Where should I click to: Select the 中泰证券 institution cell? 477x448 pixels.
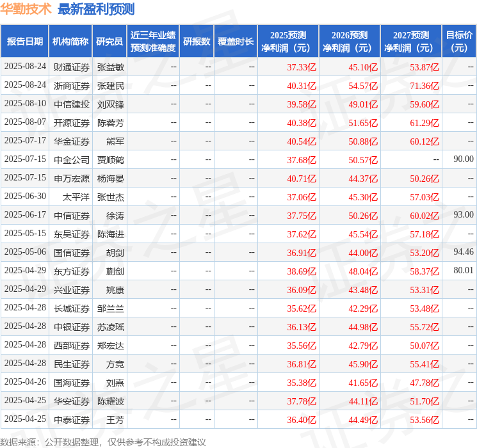(72, 420)
